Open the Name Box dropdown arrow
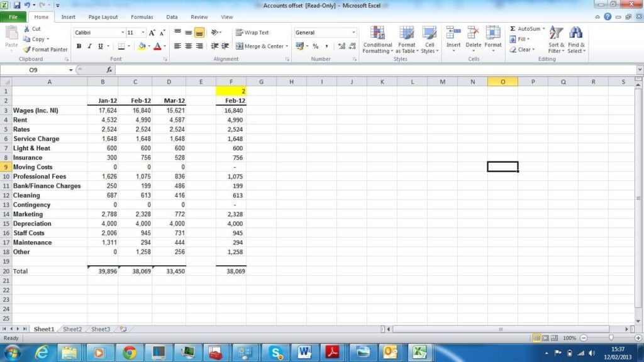This screenshot has width=644, height=362. [70, 70]
